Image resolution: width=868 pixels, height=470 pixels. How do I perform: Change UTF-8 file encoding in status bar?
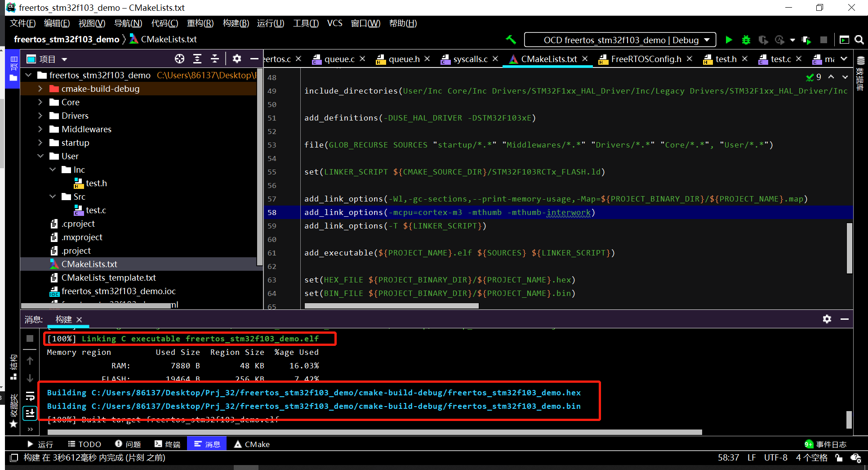[x=776, y=458]
